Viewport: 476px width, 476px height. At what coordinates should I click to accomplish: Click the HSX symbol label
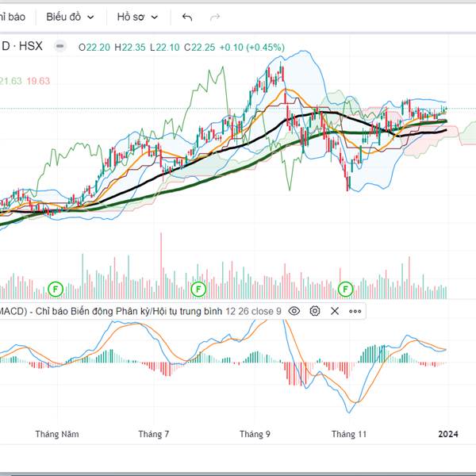coord(31,46)
